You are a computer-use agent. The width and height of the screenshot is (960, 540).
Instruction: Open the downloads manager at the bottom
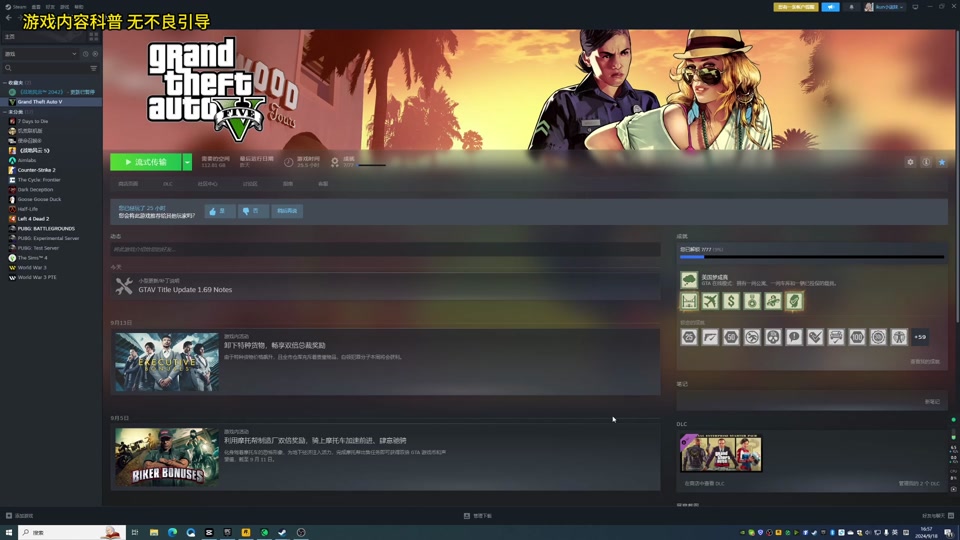click(x=478, y=516)
